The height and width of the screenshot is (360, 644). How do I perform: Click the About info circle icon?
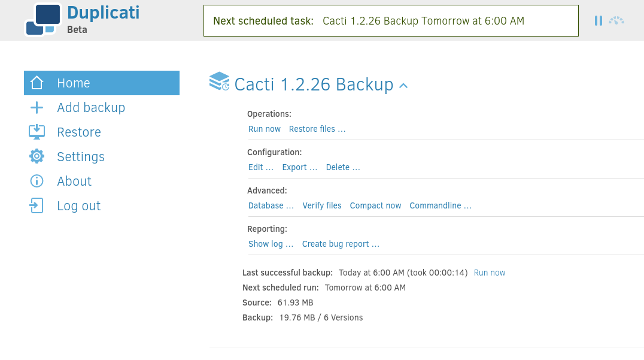click(37, 181)
